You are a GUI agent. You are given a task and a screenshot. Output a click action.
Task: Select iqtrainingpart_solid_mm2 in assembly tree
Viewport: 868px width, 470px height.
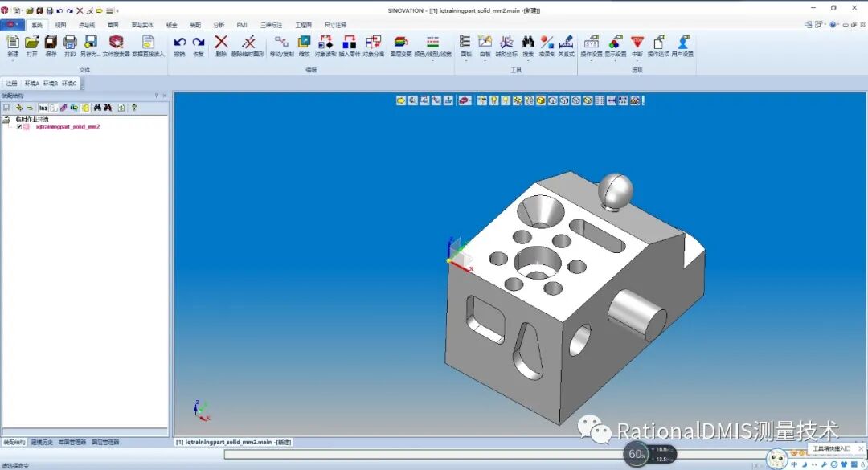68,127
